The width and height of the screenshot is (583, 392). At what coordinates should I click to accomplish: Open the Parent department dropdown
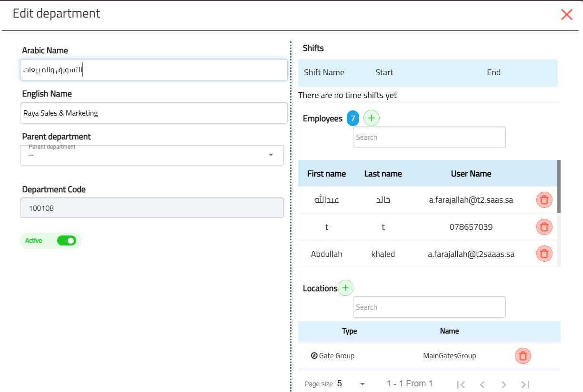click(151, 155)
